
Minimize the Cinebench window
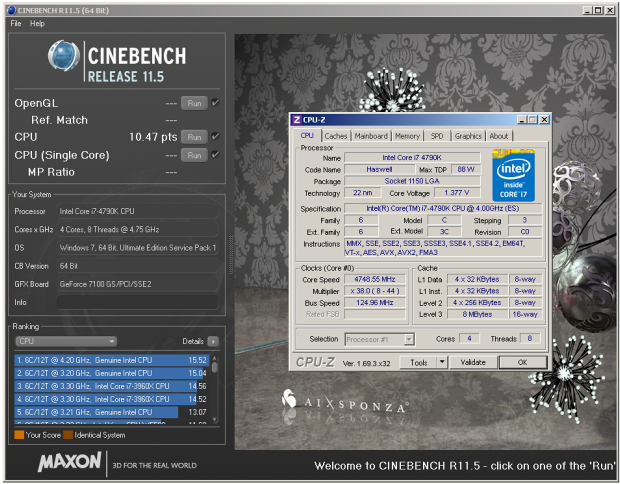pyautogui.click(x=588, y=11)
